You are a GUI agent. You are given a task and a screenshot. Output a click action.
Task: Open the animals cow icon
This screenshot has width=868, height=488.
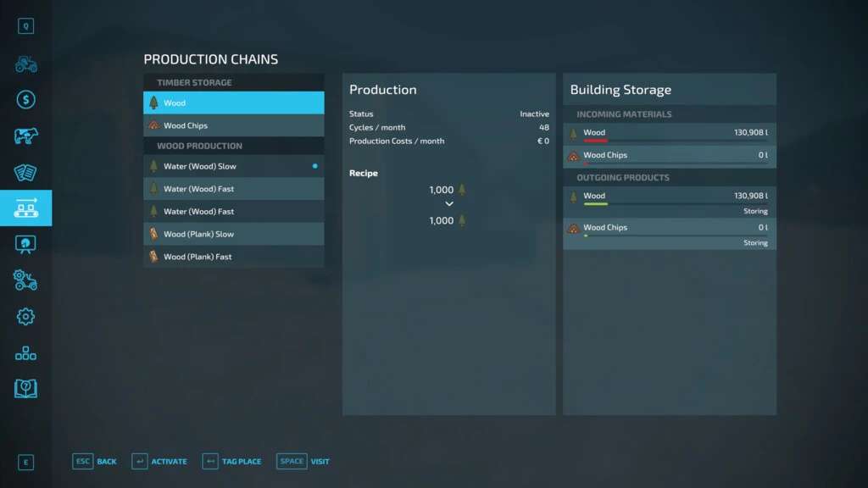[25, 136]
